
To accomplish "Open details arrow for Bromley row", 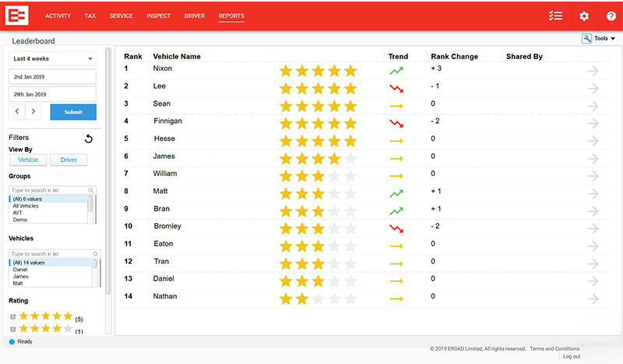I will coord(593,228).
